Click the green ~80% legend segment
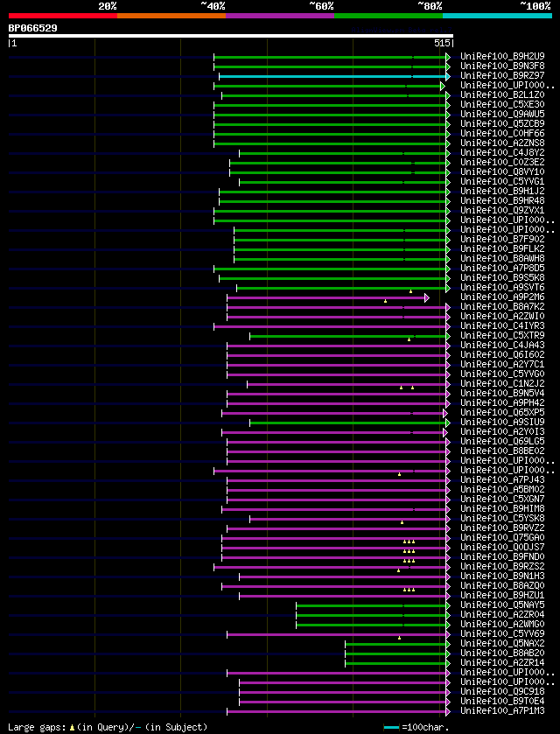The height and width of the screenshot is (734, 560). click(388, 16)
